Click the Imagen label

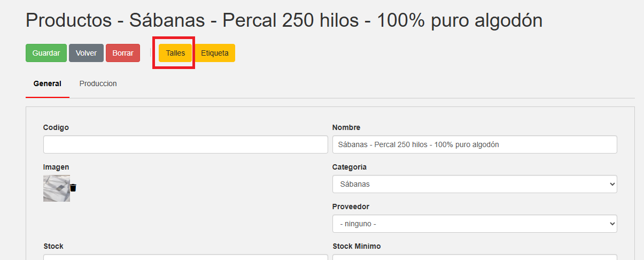pos(56,167)
